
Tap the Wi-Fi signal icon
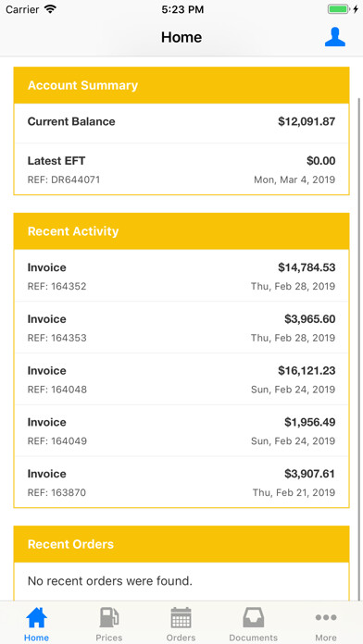[x=51, y=9]
